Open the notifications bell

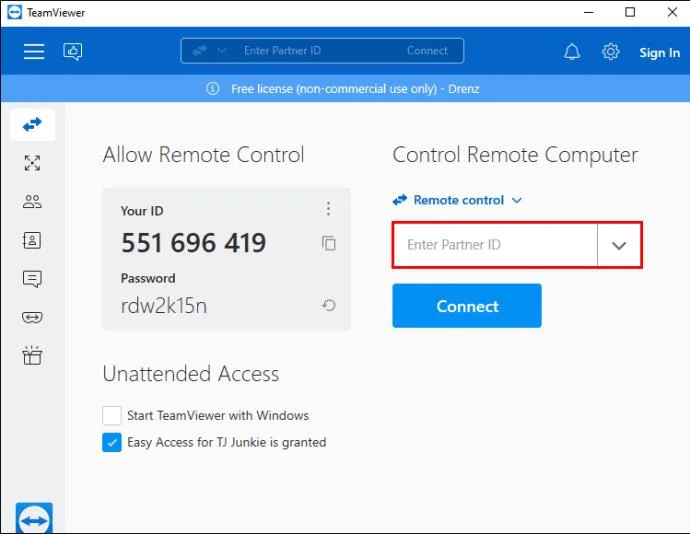[572, 52]
